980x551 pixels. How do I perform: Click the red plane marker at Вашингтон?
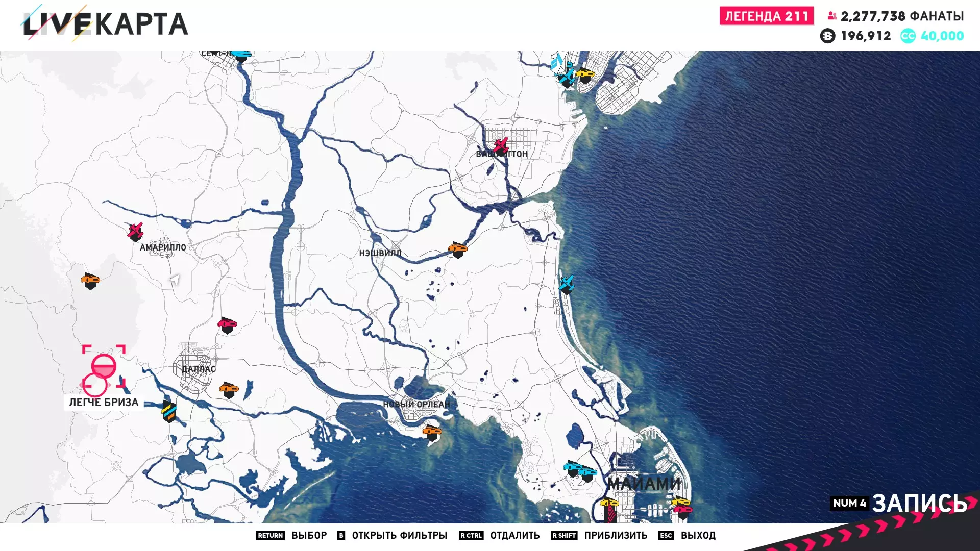(501, 146)
